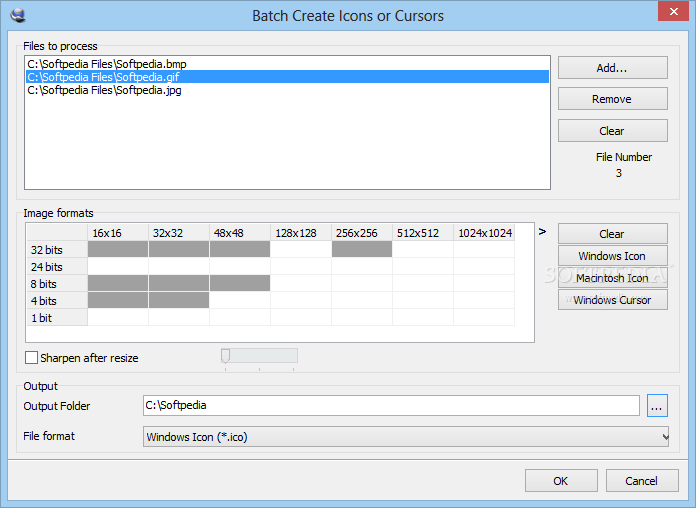The image size is (696, 508).
Task: Clear the image formats selection
Action: point(613,234)
